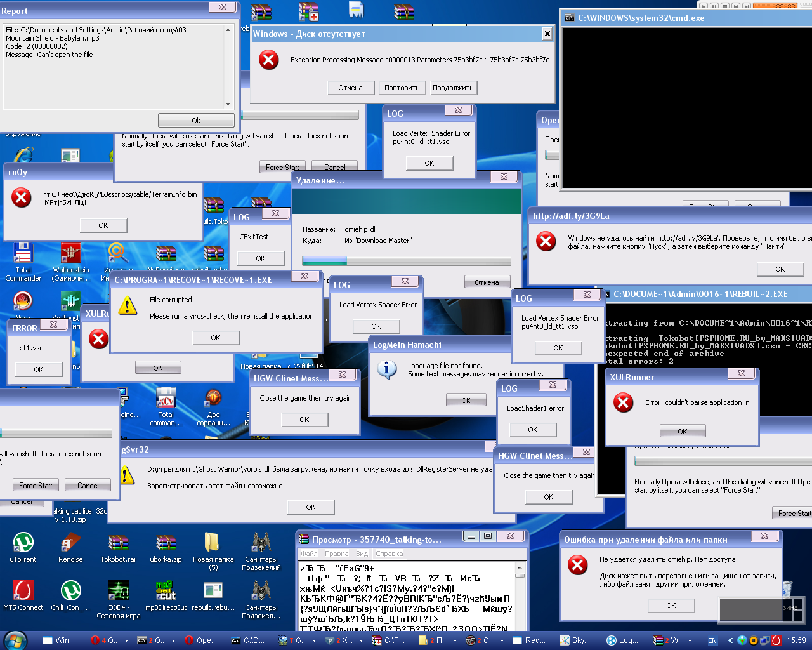Open Файл menu in Просмотр window
This screenshot has height=650, width=812.
click(310, 554)
